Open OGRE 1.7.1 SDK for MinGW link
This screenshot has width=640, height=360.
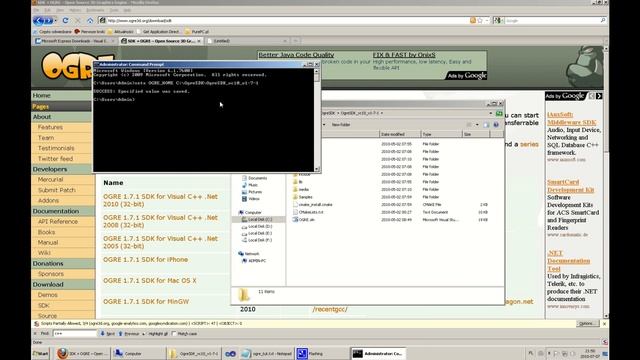(x=146, y=302)
